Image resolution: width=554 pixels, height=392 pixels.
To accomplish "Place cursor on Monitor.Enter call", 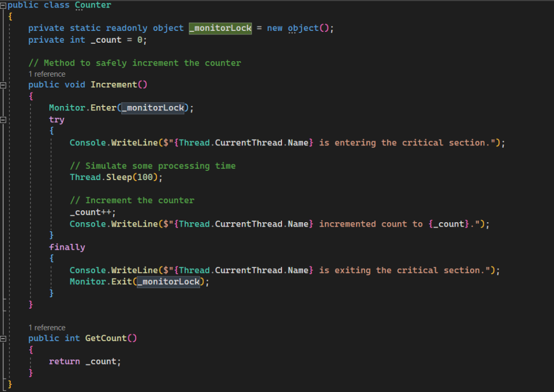I will [x=82, y=108].
